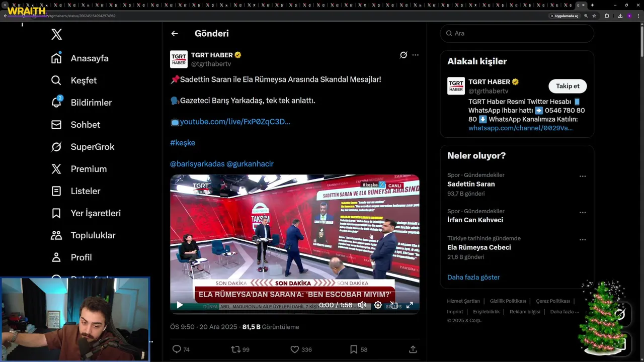Viewport: 644px width, 362px height.
Task: Open the Imprint footer link
Action: pyautogui.click(x=455, y=312)
